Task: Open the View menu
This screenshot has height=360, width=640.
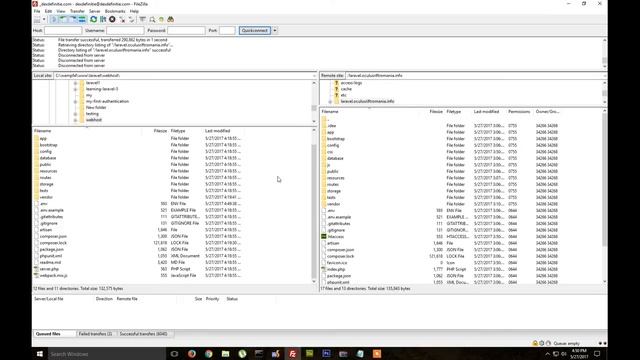Action: pos(61,11)
